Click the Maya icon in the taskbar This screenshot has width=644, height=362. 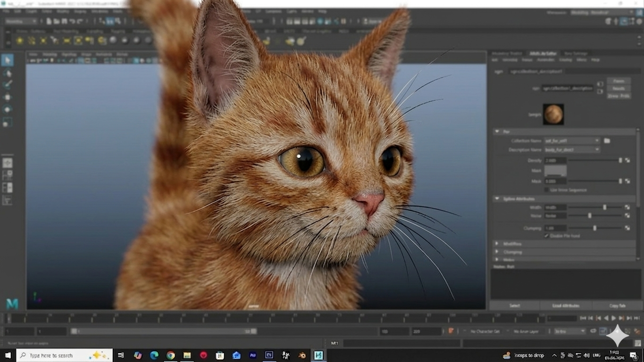pyautogui.click(x=318, y=355)
